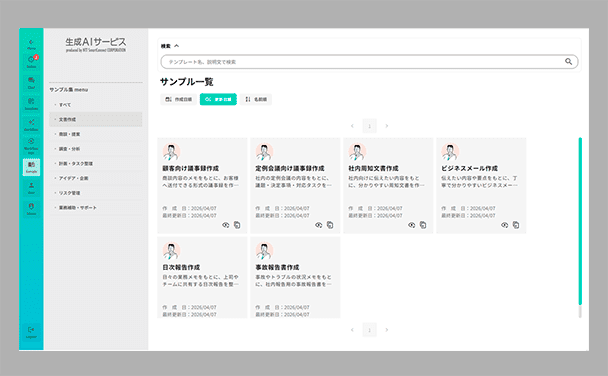
Task: Click the avatar on the 日次報告作成 card
Action: [x=171, y=251]
